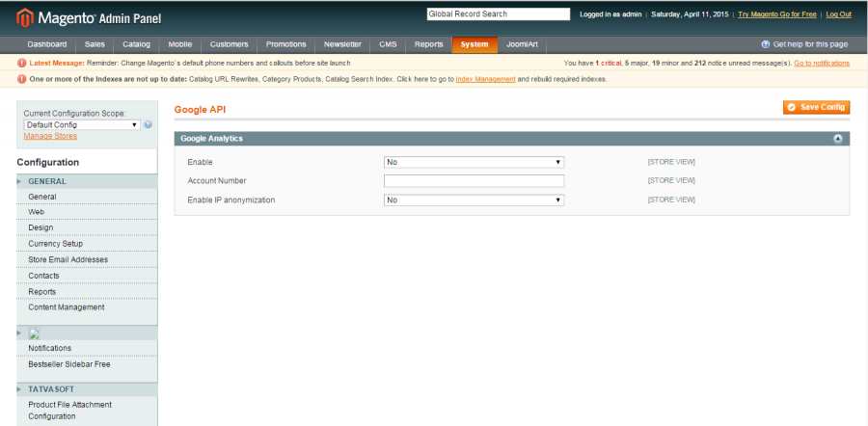The width and height of the screenshot is (868, 426).
Task: Collapse the Google Analytics section arrow icon
Action: click(837, 139)
